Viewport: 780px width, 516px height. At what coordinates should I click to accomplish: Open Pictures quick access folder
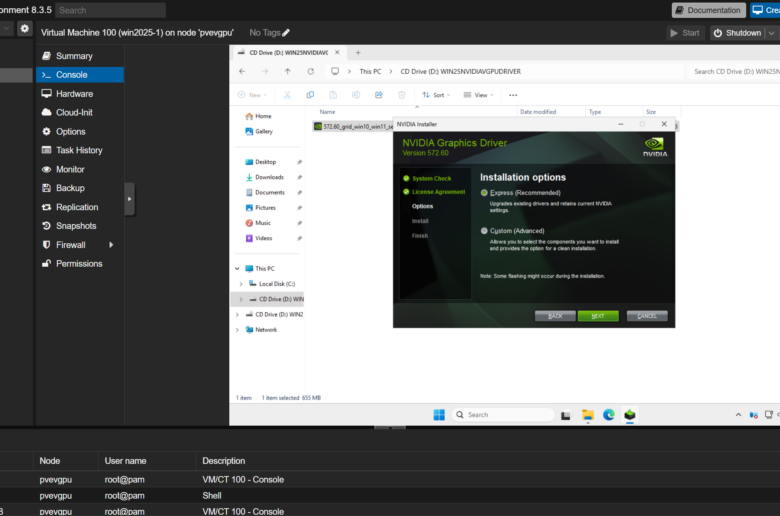coord(261,208)
